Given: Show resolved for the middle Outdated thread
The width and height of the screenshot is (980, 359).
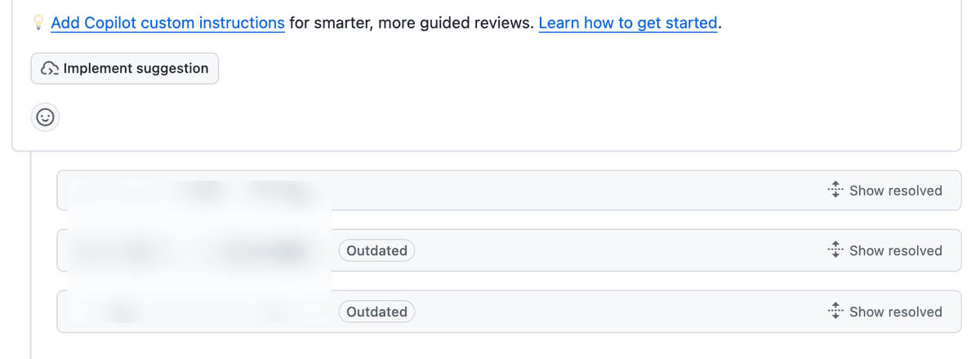Looking at the screenshot, I should point(895,250).
